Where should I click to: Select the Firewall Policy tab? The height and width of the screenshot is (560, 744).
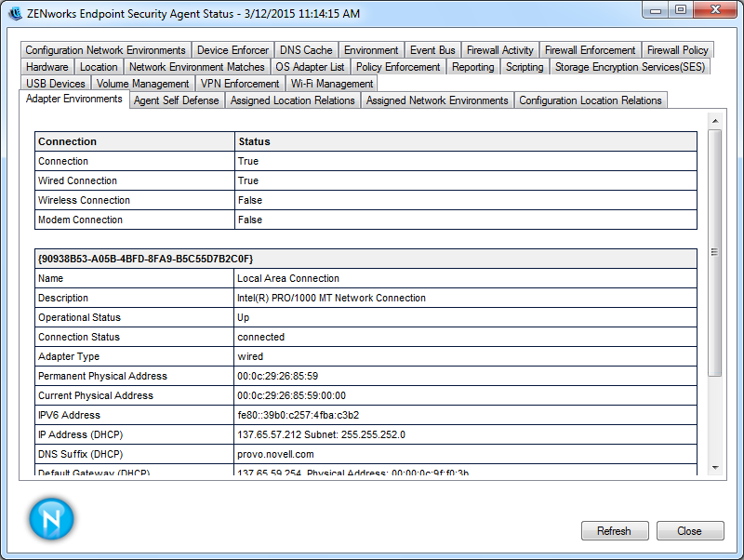(x=678, y=50)
